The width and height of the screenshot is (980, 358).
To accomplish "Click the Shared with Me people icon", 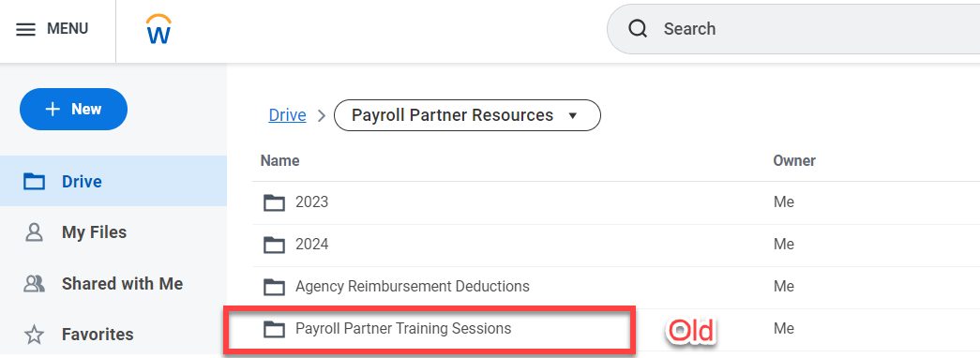I will point(34,284).
